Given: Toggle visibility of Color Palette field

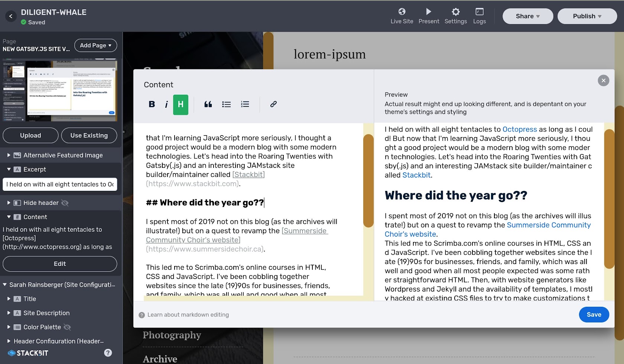Looking at the screenshot, I should (x=67, y=327).
